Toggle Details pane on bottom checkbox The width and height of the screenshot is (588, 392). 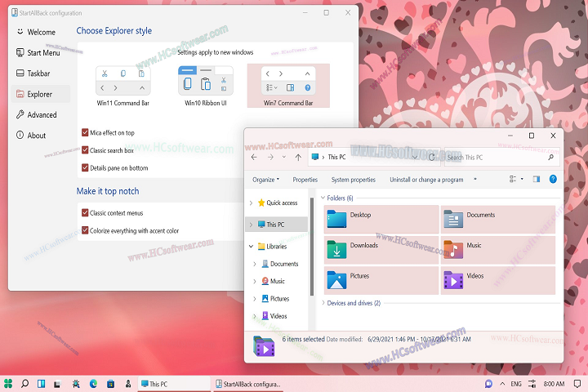pos(85,167)
